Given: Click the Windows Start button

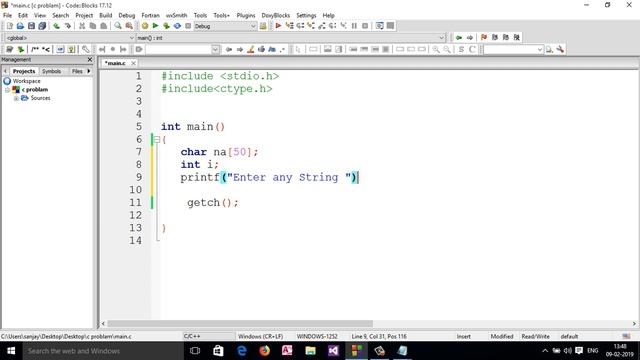Looking at the screenshot, I should point(11,351).
